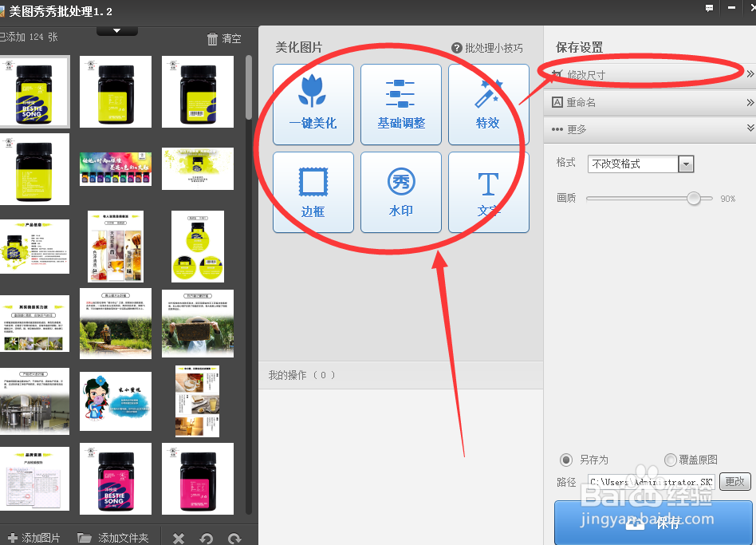Select the three round yellow labels thumbnail
Image resolution: width=756 pixels, height=545 pixels.
pyautogui.click(x=198, y=247)
